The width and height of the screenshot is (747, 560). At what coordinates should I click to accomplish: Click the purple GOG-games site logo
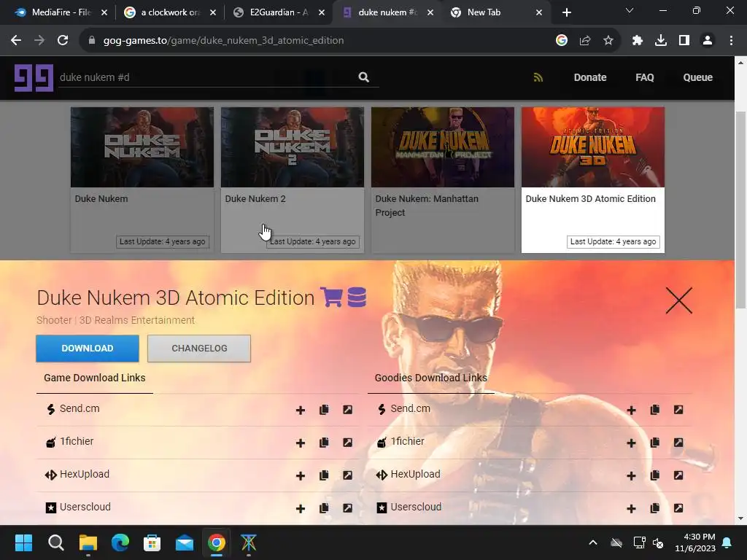(x=34, y=77)
